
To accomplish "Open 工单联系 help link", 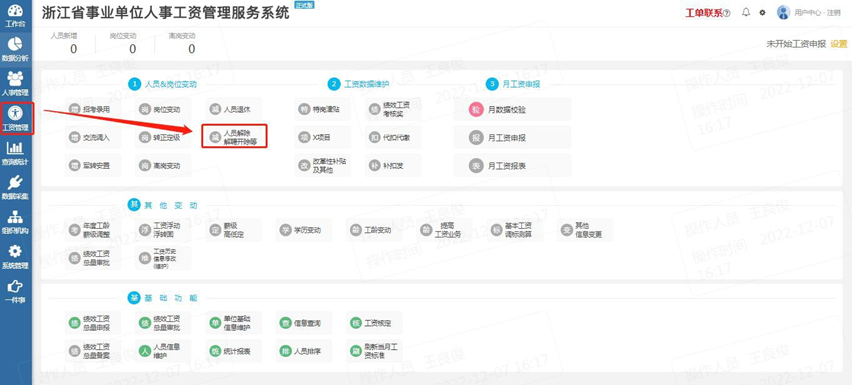I will (x=707, y=13).
